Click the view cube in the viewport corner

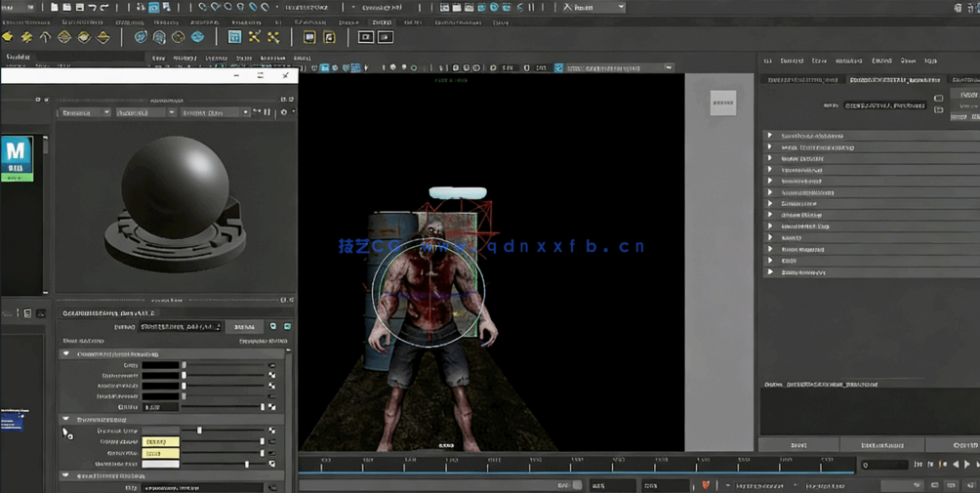[722, 102]
